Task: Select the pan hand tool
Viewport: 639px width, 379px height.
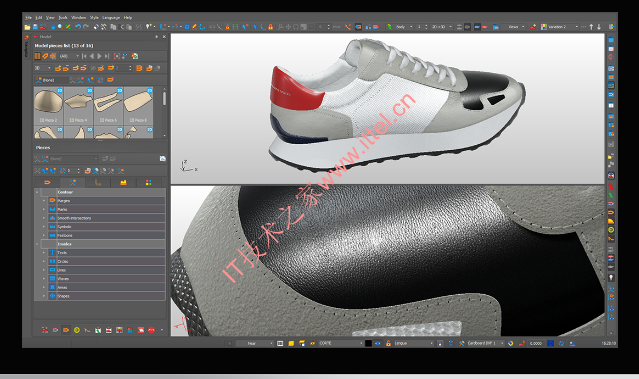Action: click(53, 27)
